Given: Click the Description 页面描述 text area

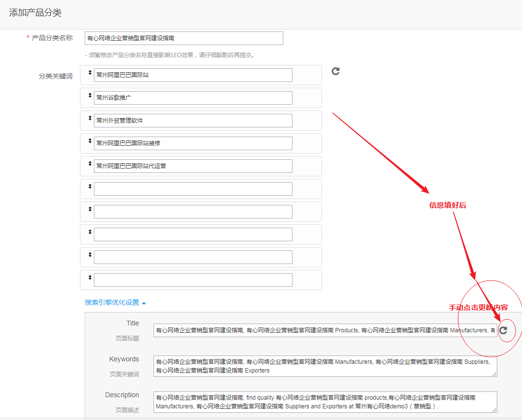Looking at the screenshot, I should 325,402.
